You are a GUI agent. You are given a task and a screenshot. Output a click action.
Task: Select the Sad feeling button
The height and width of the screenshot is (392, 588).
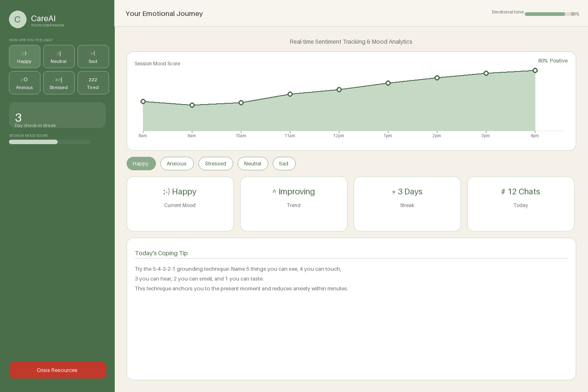click(93, 57)
